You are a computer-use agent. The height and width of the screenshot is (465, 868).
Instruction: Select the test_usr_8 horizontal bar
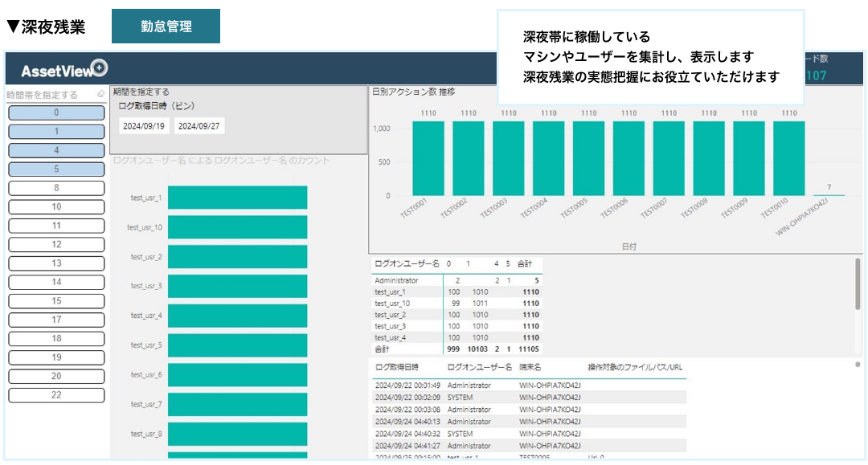pyautogui.click(x=237, y=434)
